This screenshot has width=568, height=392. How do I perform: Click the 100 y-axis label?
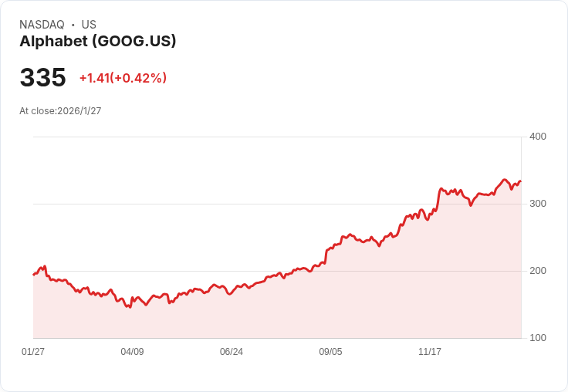click(537, 338)
